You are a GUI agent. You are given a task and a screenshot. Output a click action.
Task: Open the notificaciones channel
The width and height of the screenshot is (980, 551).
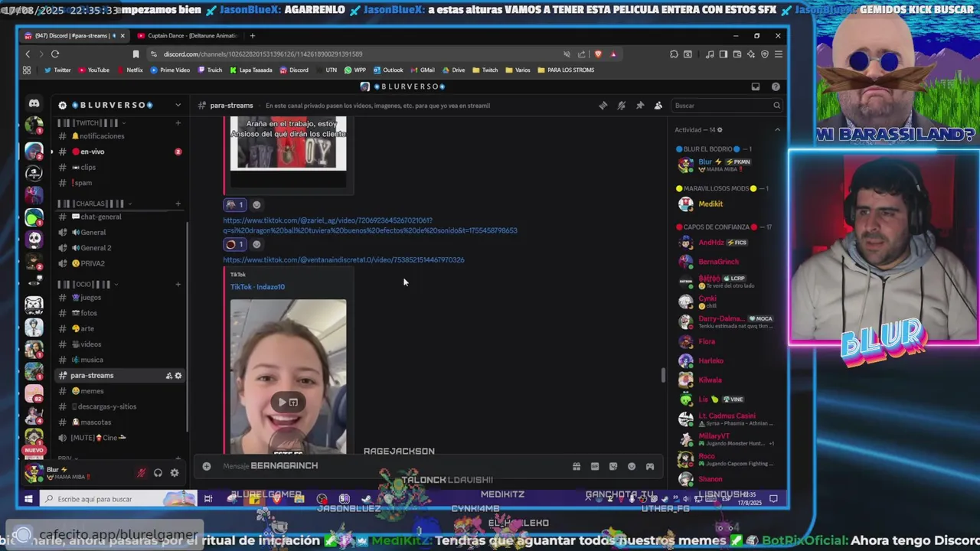[119, 136]
